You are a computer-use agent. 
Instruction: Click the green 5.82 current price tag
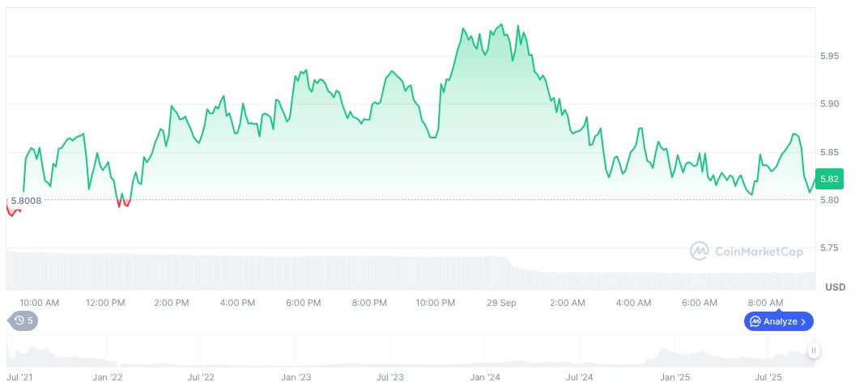(829, 179)
